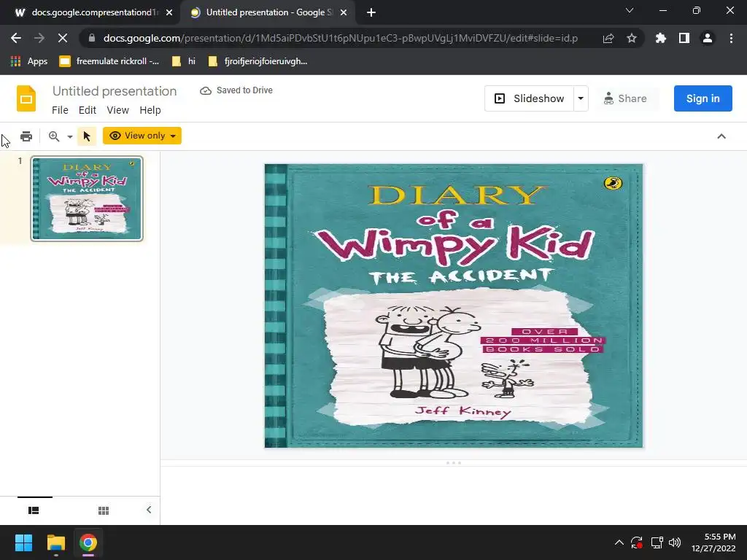Screen dimensions: 747x560
Task: Open a new browser tab
Action: [371, 13]
